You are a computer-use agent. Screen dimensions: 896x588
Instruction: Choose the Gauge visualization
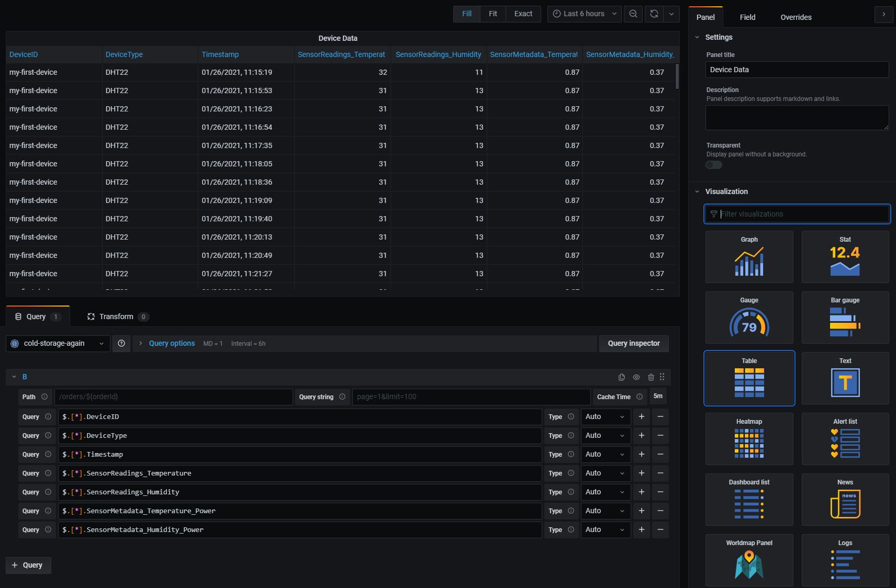[x=749, y=318]
